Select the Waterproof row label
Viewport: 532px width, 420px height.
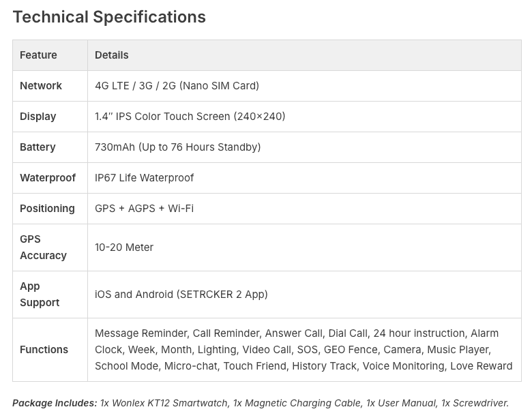[x=48, y=178]
